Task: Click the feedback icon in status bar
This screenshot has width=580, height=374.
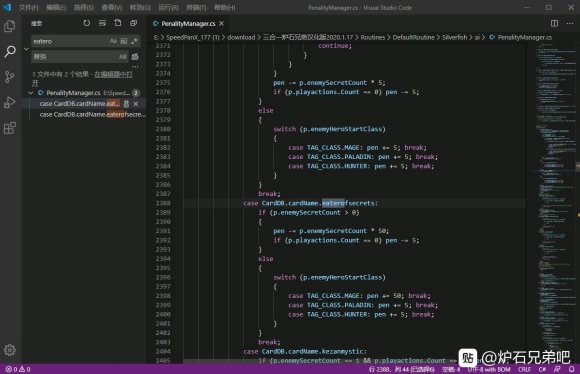Action: coord(557,369)
